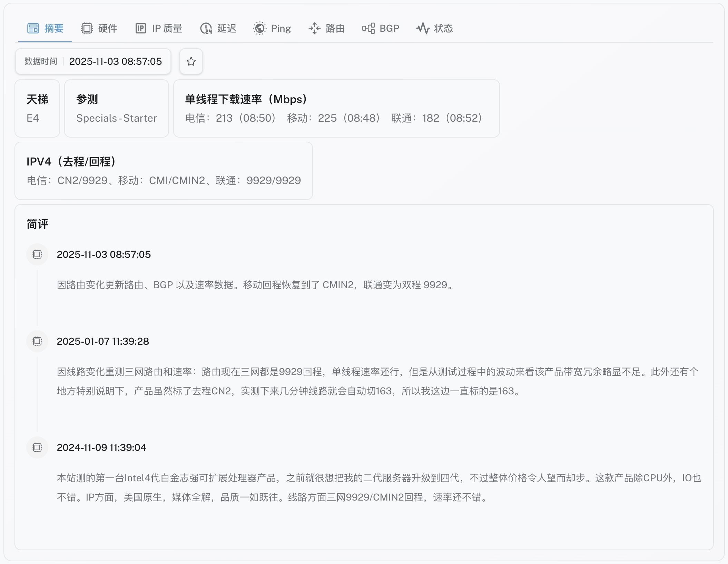This screenshot has height=564, width=728.
Task: Click the chip marker for 2024-11-09 entry
Action: (37, 447)
